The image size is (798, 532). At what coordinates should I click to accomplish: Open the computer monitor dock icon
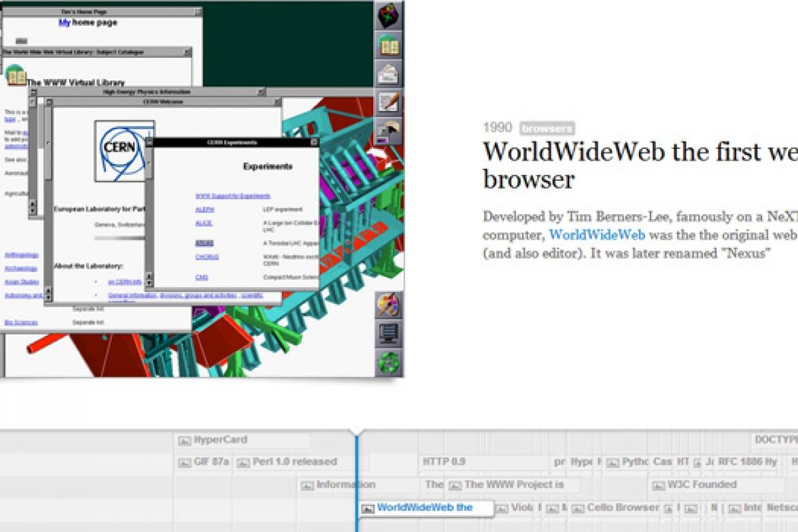click(388, 333)
